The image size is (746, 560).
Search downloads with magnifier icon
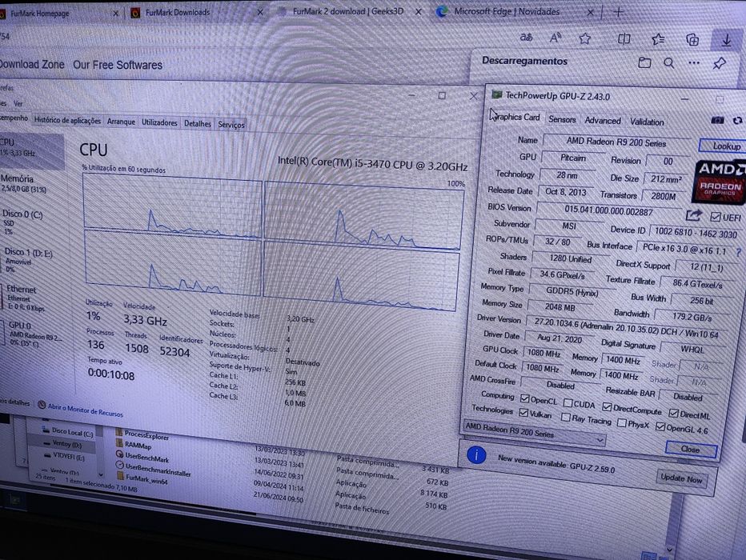coord(668,62)
